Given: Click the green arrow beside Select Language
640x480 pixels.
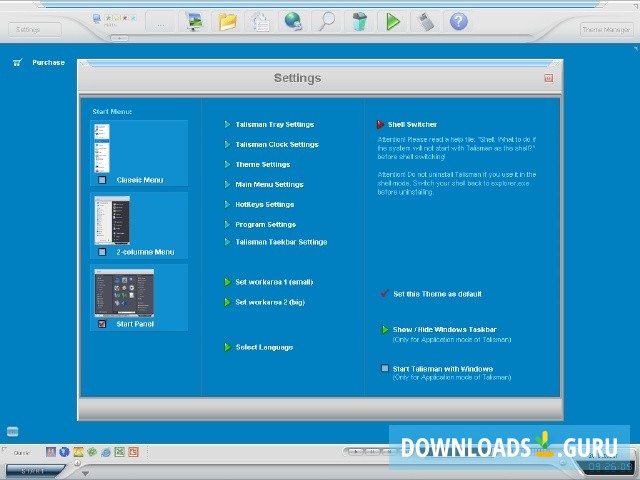Looking at the screenshot, I should point(227,347).
